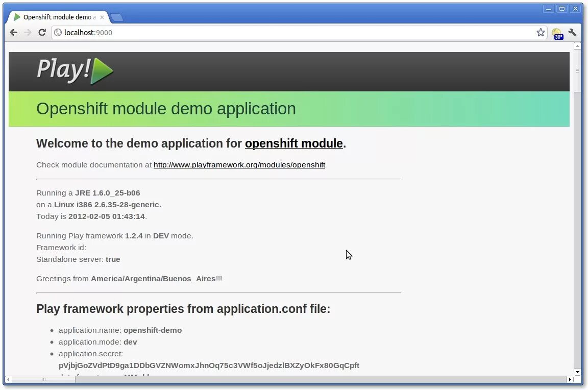Bookmark this page with the star icon

(541, 33)
